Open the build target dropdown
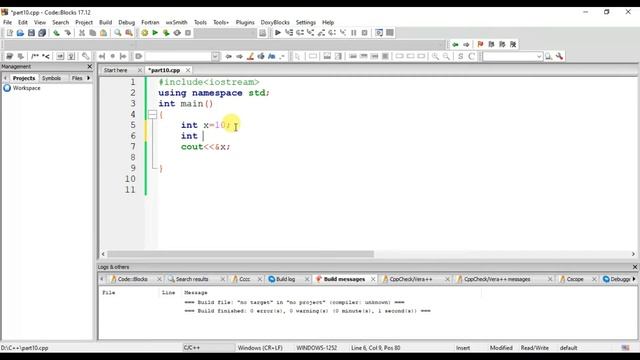 coord(225,33)
